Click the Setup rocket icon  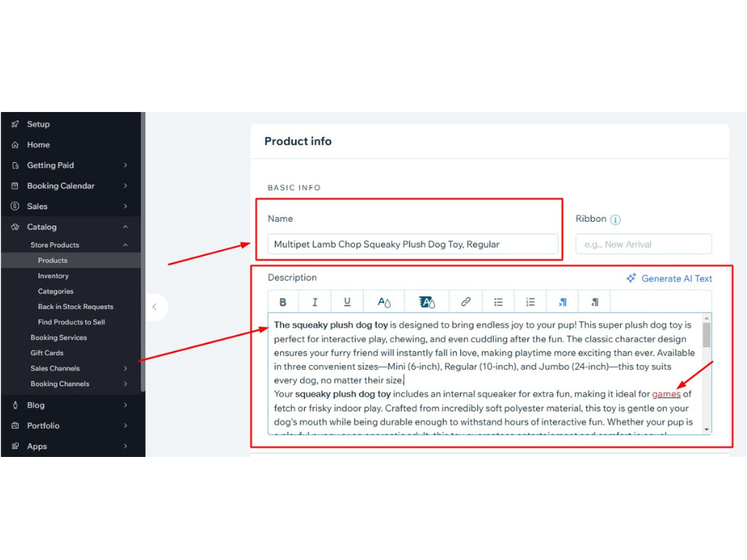15,124
